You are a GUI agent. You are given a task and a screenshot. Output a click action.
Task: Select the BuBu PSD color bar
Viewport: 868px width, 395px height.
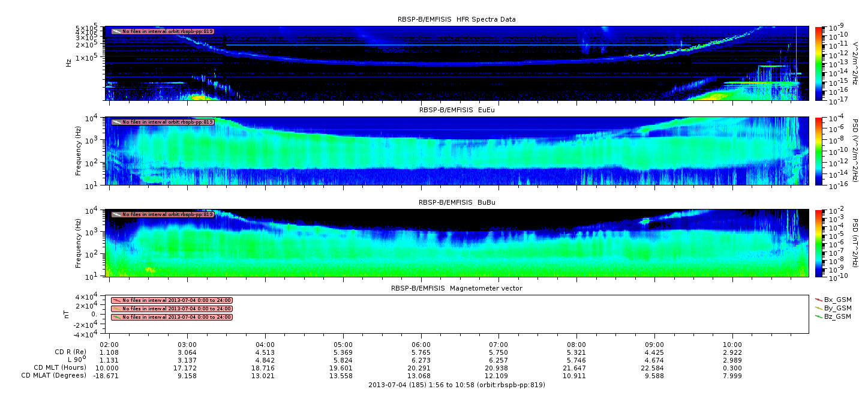818,243
